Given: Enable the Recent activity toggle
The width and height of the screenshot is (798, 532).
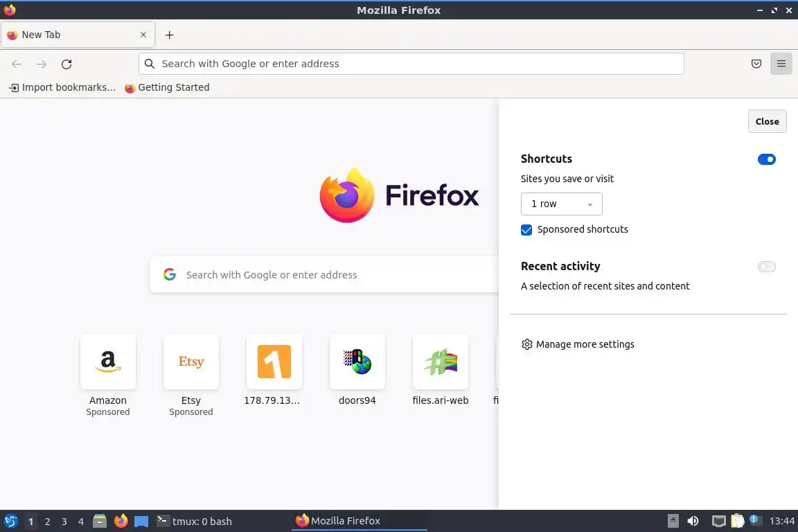Looking at the screenshot, I should [766, 267].
